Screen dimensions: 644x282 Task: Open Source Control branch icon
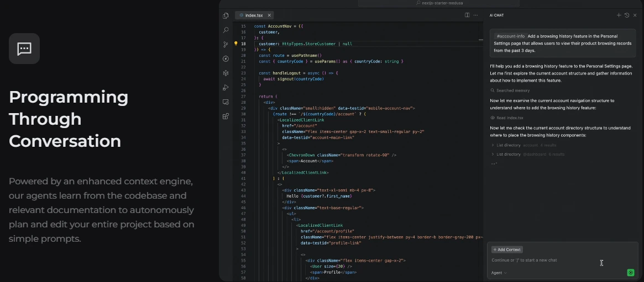tap(226, 44)
